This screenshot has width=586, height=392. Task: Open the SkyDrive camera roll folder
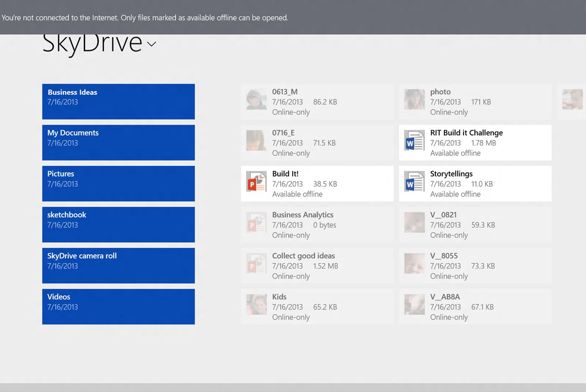[118, 266]
